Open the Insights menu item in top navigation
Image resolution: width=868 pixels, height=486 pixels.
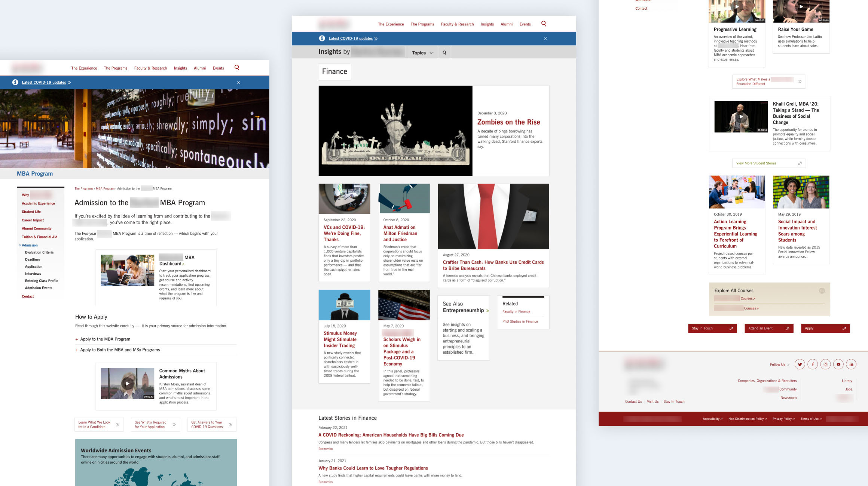pos(487,24)
